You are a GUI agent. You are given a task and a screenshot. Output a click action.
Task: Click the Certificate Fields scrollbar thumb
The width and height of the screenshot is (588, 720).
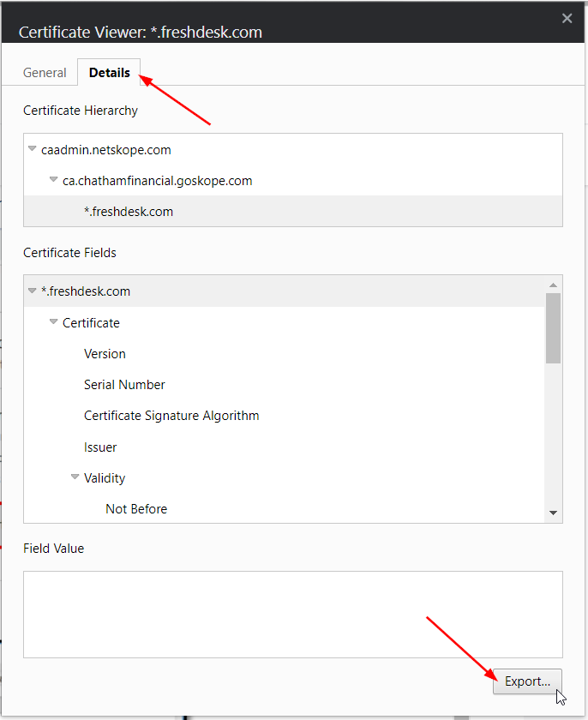pos(553,328)
